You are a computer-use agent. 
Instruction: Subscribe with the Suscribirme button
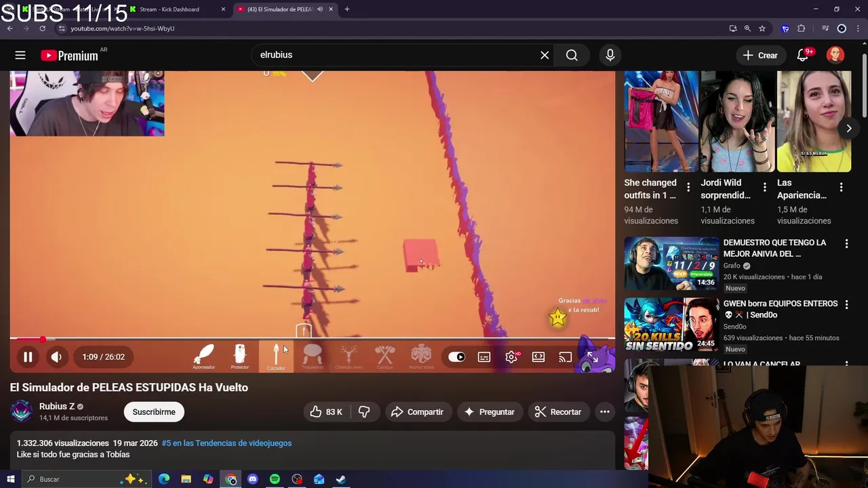point(154,411)
